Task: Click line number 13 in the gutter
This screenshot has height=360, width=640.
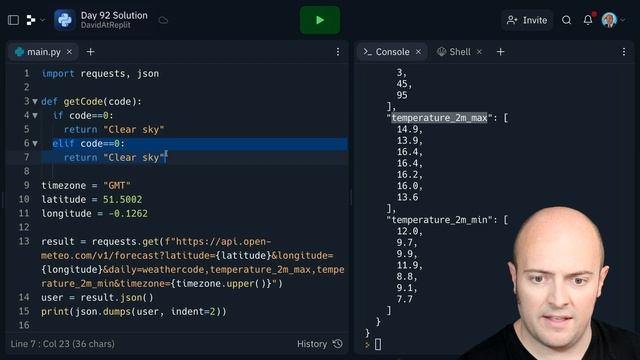Action: point(24,241)
